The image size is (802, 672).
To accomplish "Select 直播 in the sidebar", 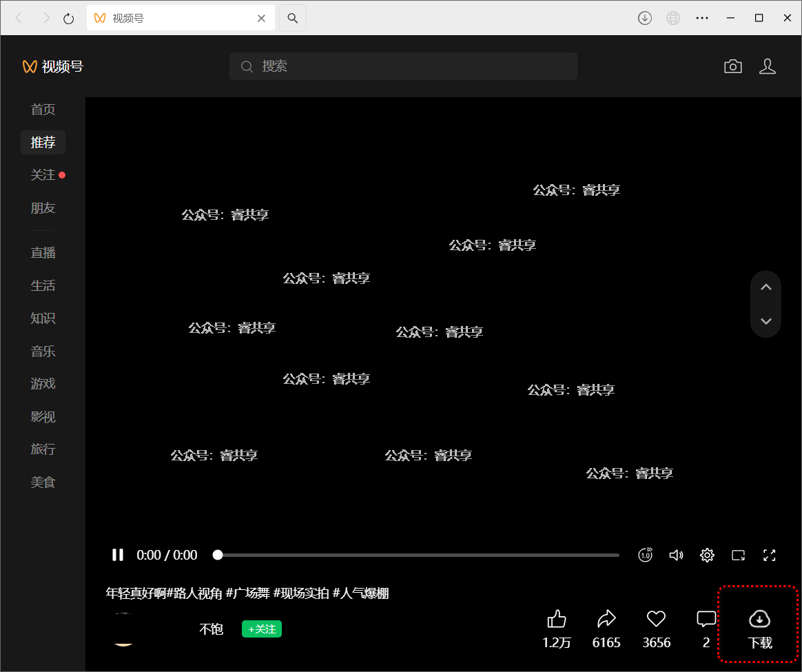I will pos(43,253).
